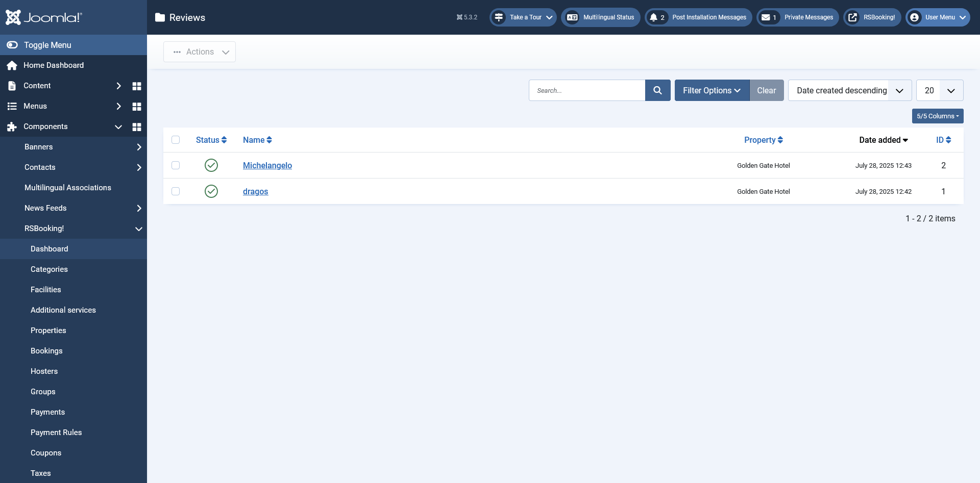The height and width of the screenshot is (483, 980).
Task: Click the Content file icon in sidebar
Action: coord(12,86)
